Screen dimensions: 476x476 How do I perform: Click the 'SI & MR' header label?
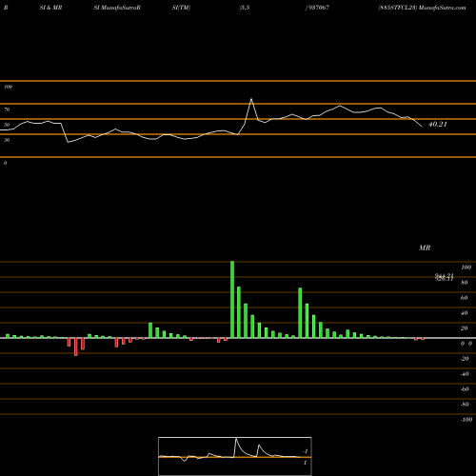[x=50, y=8]
